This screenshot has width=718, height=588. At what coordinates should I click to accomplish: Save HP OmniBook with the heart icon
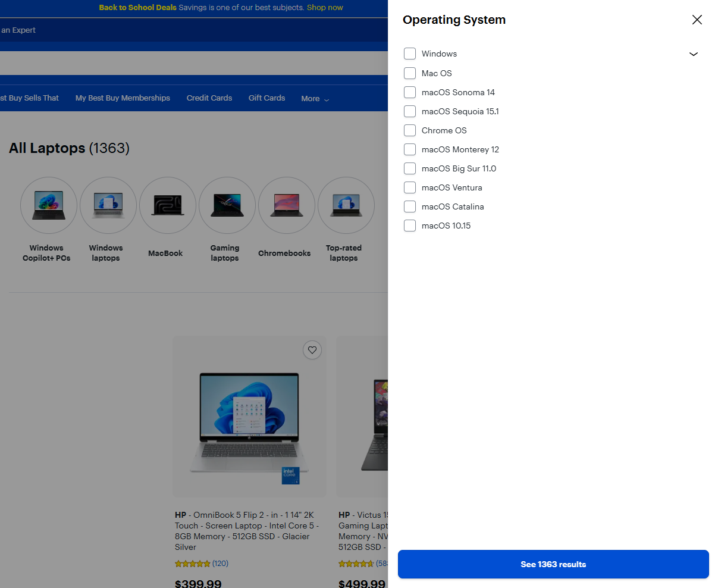(x=312, y=350)
